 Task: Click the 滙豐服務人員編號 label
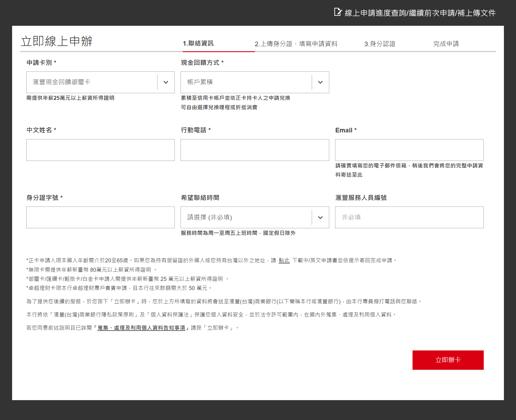click(x=361, y=198)
